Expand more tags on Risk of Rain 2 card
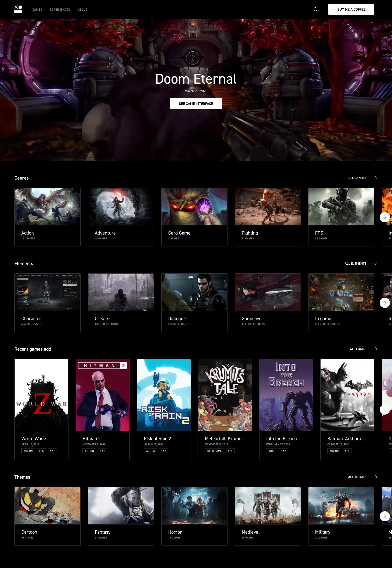Viewport: 392px width, 568px height. pyautogui.click(x=164, y=451)
